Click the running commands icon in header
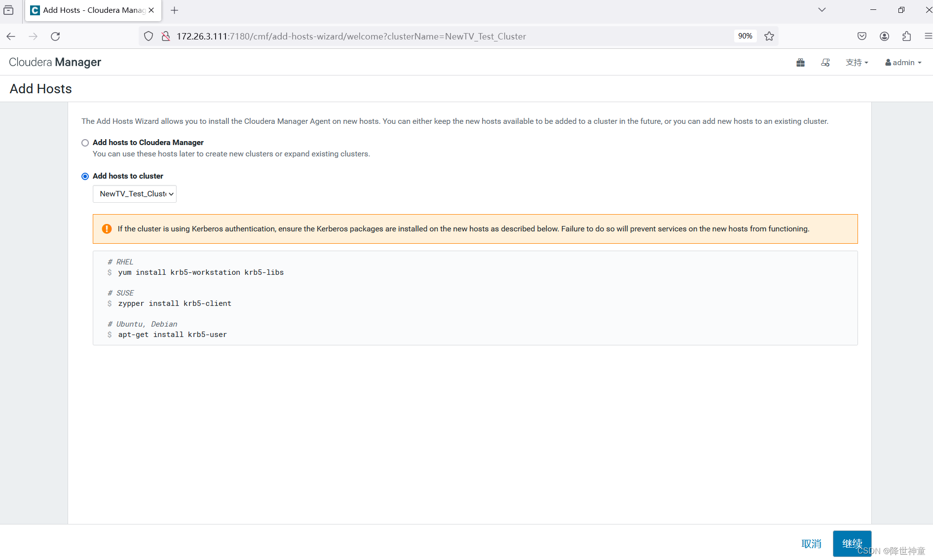Viewport: 933px width, 560px height. click(x=825, y=62)
